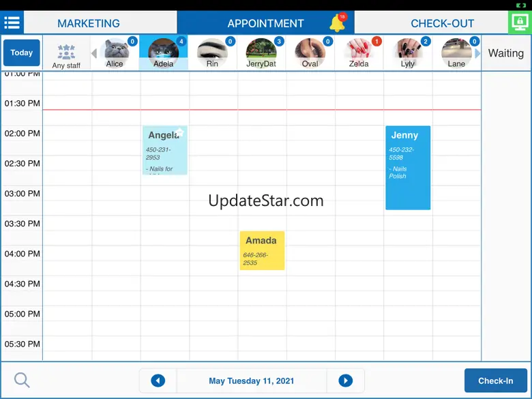Click the green lock screen icon
532x399 pixels.
pos(520,23)
